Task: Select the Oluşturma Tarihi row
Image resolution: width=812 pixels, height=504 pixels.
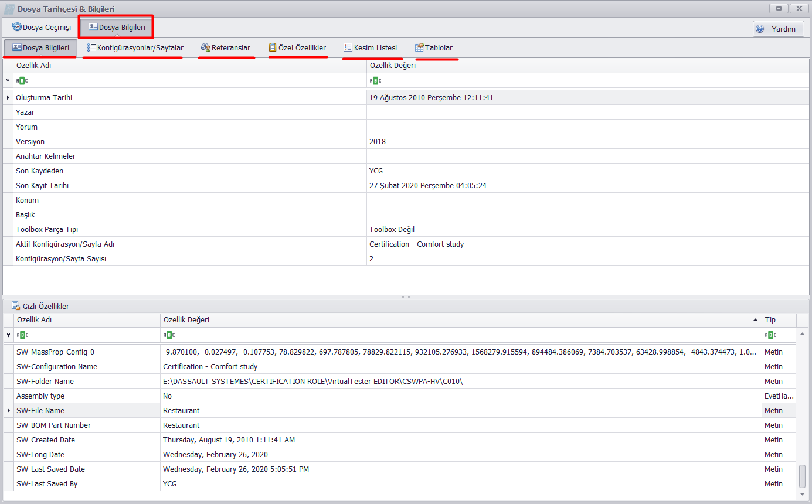Action: click(406, 98)
